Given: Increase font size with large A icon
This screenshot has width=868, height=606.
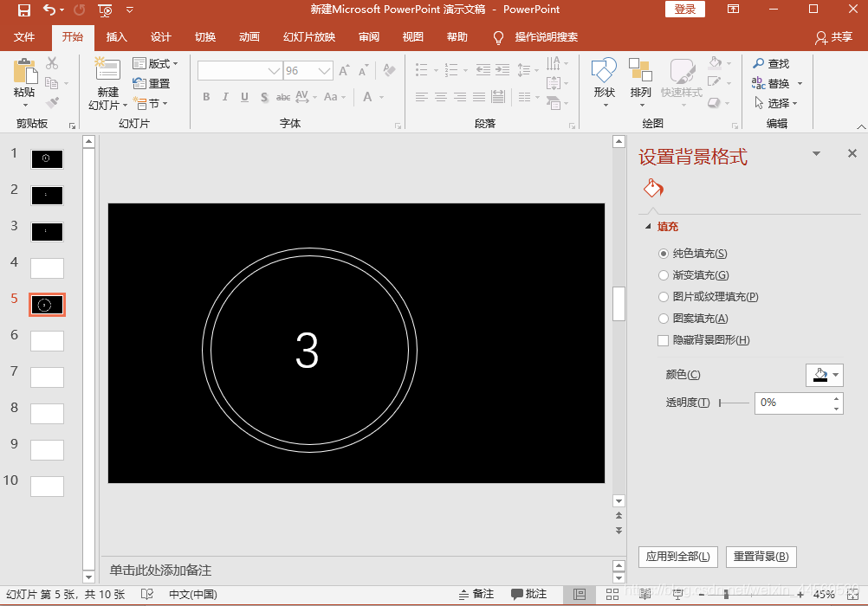Looking at the screenshot, I should click(x=344, y=71).
